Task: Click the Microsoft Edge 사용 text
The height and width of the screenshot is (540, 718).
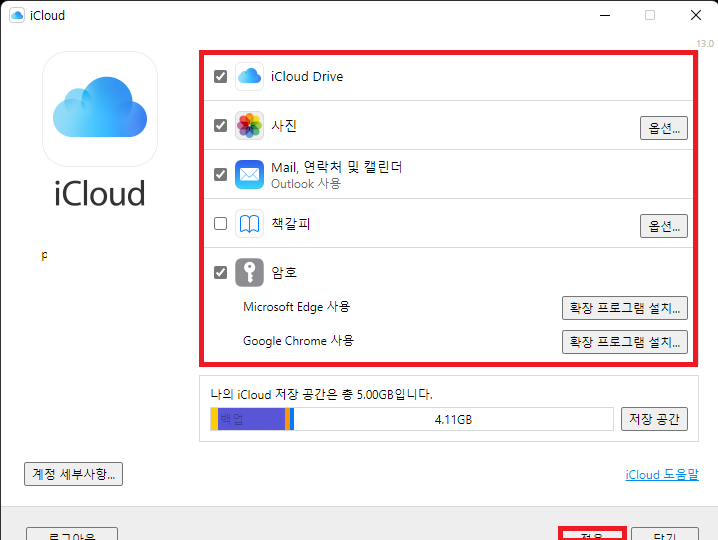Action: 296,306
